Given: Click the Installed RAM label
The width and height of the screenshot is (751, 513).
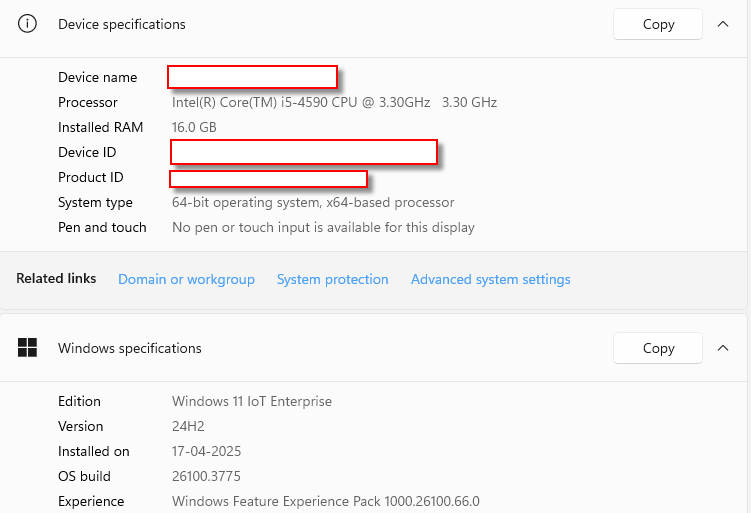Looking at the screenshot, I should point(101,127).
